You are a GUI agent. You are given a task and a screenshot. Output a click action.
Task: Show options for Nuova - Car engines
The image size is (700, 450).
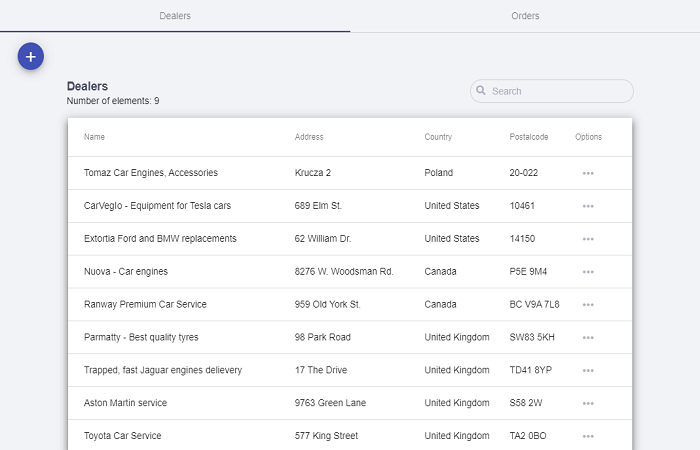click(588, 272)
